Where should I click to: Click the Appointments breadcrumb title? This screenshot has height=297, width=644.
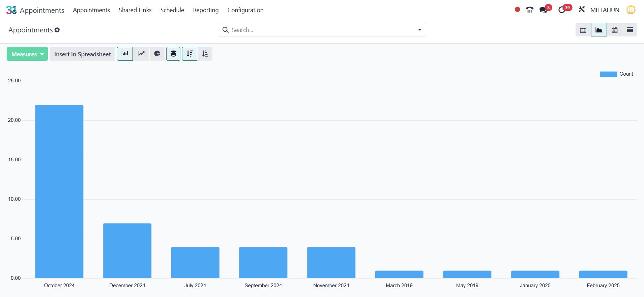(x=31, y=30)
